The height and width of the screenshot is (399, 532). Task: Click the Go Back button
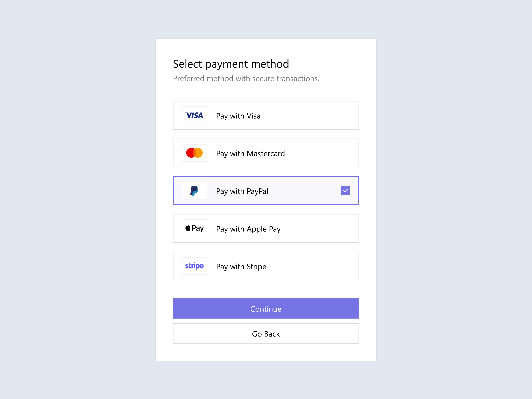pyautogui.click(x=266, y=334)
